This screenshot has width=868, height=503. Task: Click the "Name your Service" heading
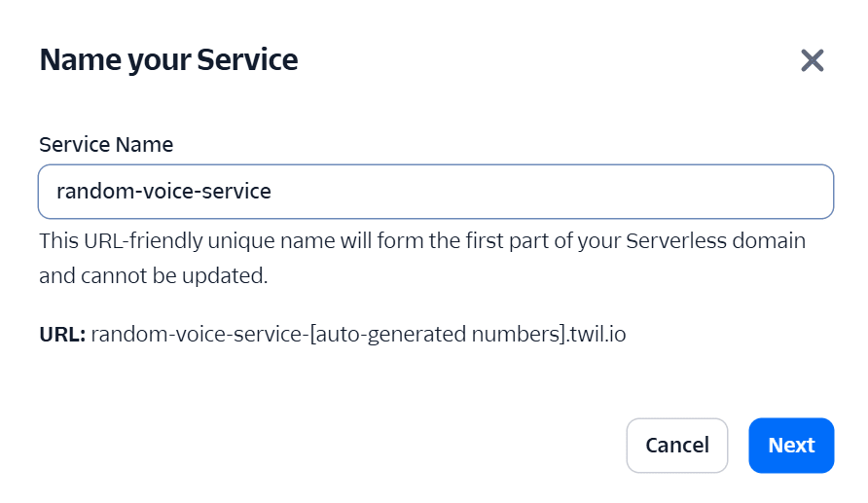pyautogui.click(x=168, y=60)
